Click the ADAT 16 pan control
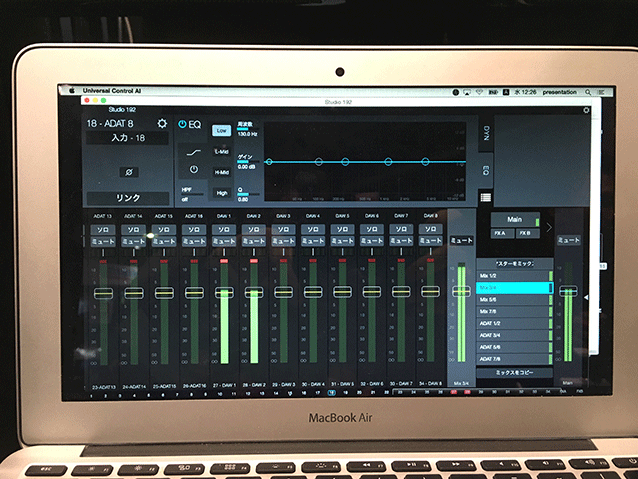This screenshot has width=638, height=479. [194, 253]
